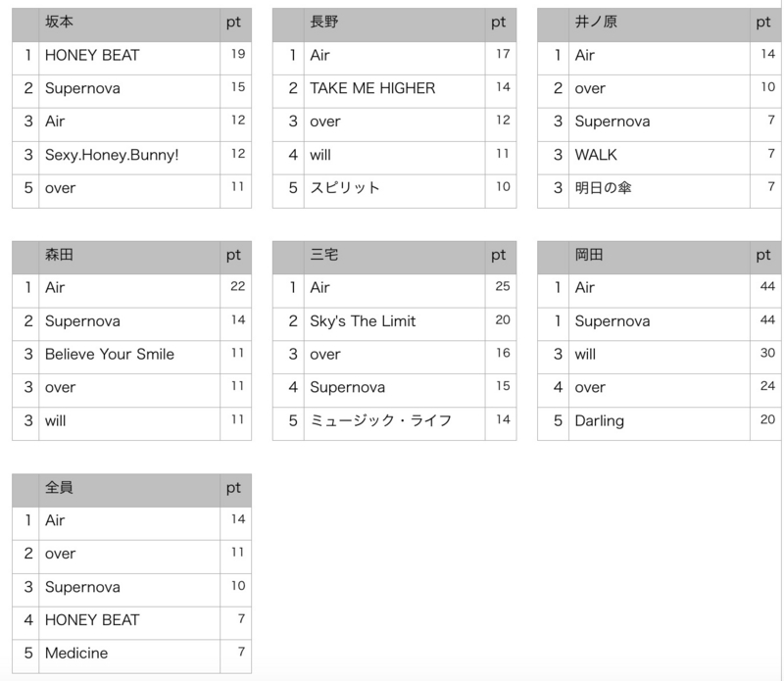Click the 長野 header cell

(395, 24)
